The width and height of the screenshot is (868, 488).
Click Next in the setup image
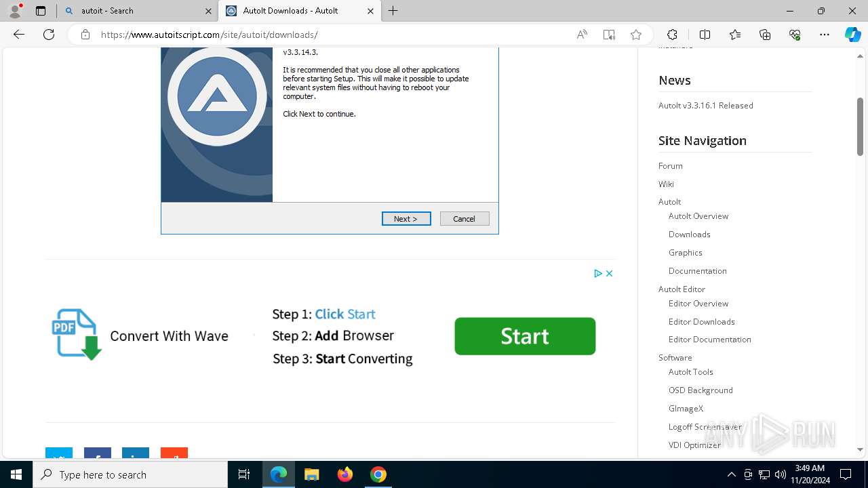(406, 218)
